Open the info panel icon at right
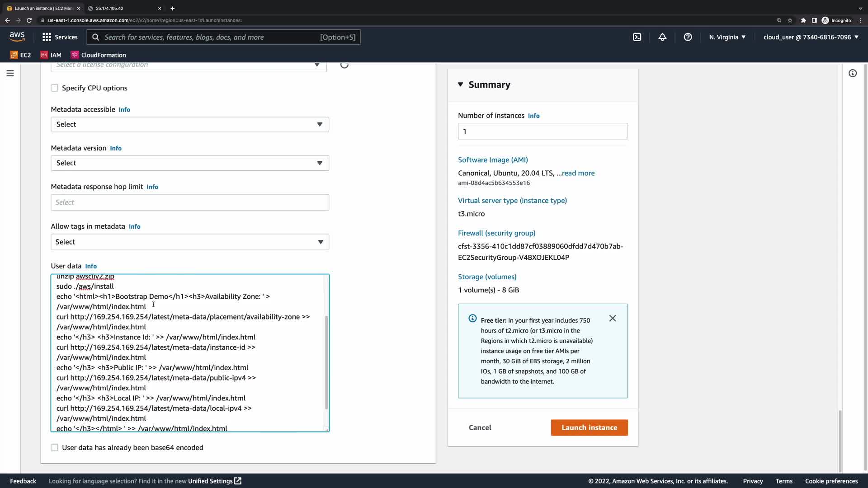Screen dimensions: 868x488 pyautogui.click(x=853, y=73)
